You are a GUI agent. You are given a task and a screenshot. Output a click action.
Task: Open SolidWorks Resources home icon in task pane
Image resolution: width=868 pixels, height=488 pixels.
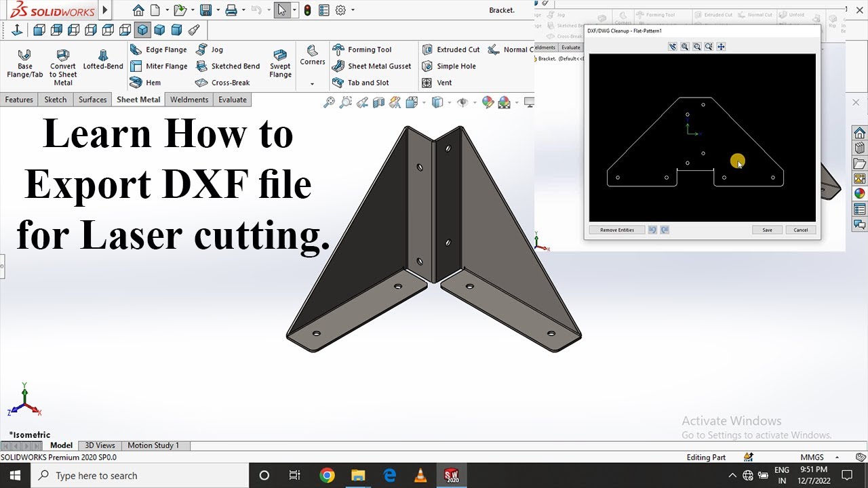(x=859, y=132)
